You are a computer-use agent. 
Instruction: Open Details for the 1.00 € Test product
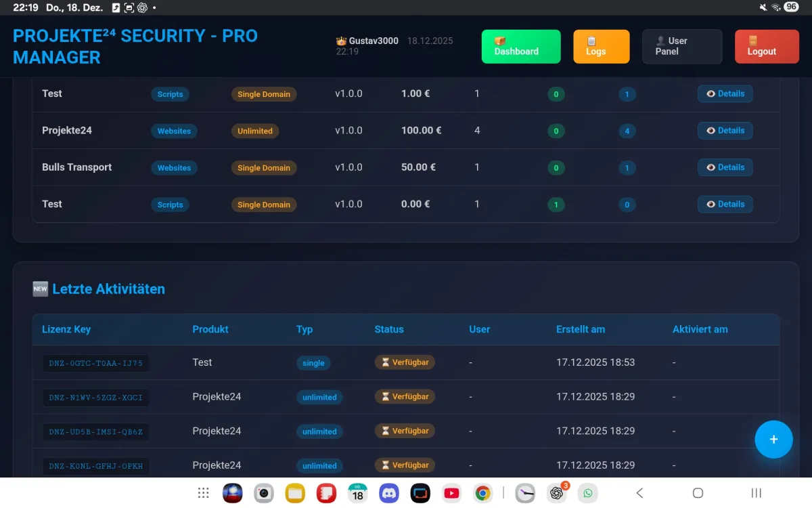tap(725, 94)
